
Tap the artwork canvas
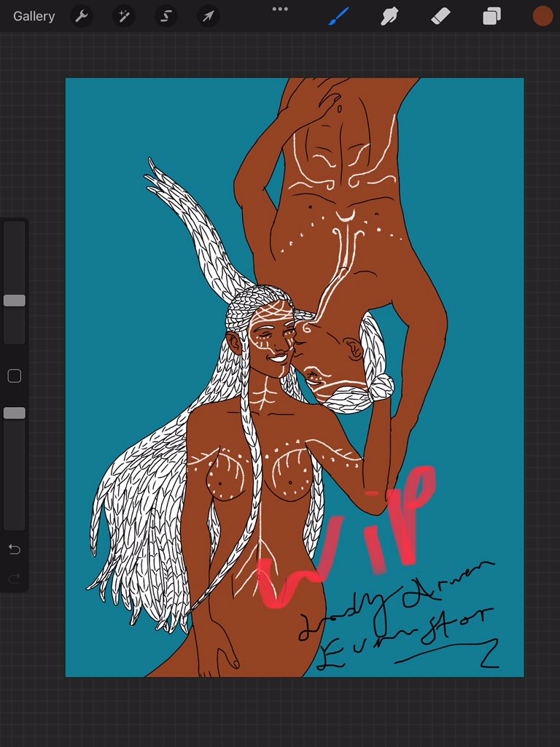point(295,377)
